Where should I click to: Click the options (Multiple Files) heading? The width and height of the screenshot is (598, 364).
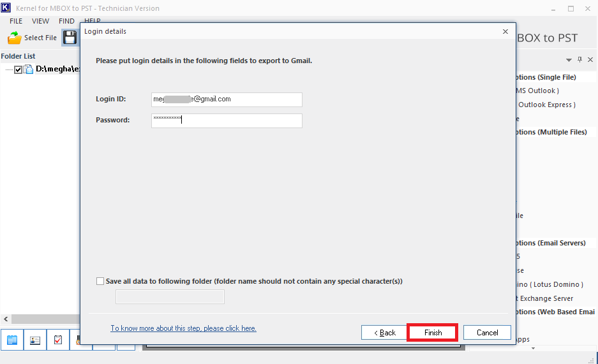tap(551, 132)
